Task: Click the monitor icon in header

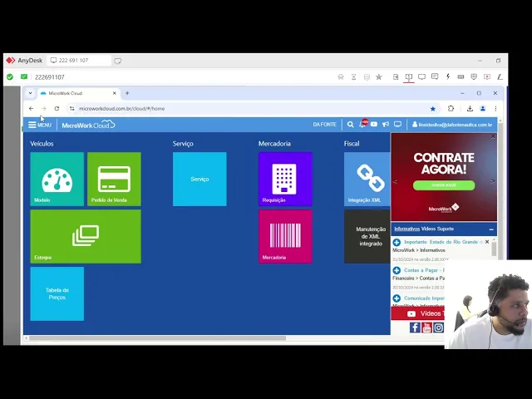Action: pyautogui.click(x=397, y=125)
